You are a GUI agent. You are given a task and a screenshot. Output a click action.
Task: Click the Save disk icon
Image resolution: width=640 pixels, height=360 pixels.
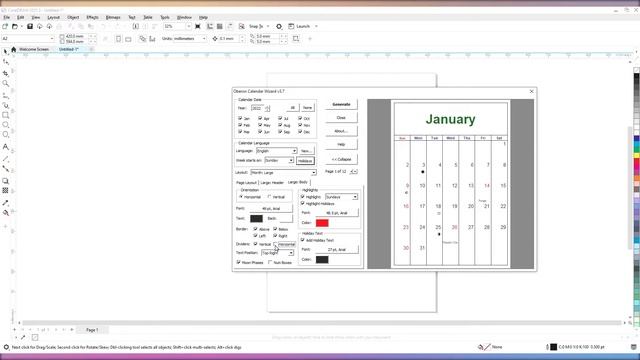tap(30, 26)
